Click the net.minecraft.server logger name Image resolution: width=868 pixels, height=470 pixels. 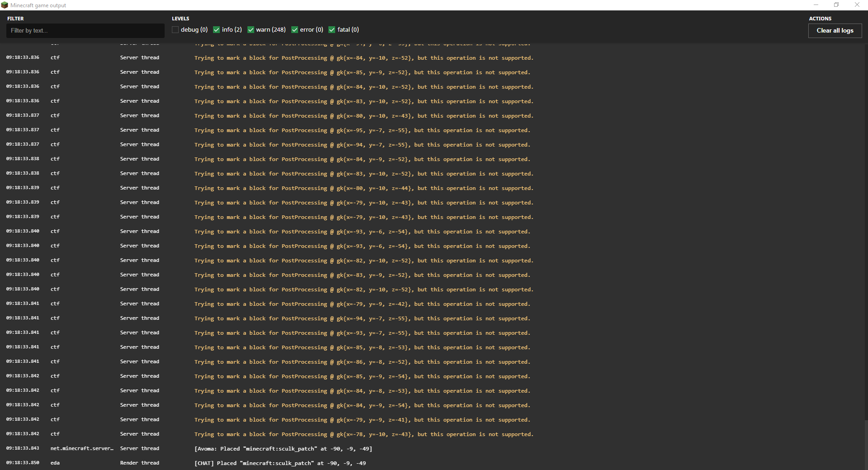[82, 448]
